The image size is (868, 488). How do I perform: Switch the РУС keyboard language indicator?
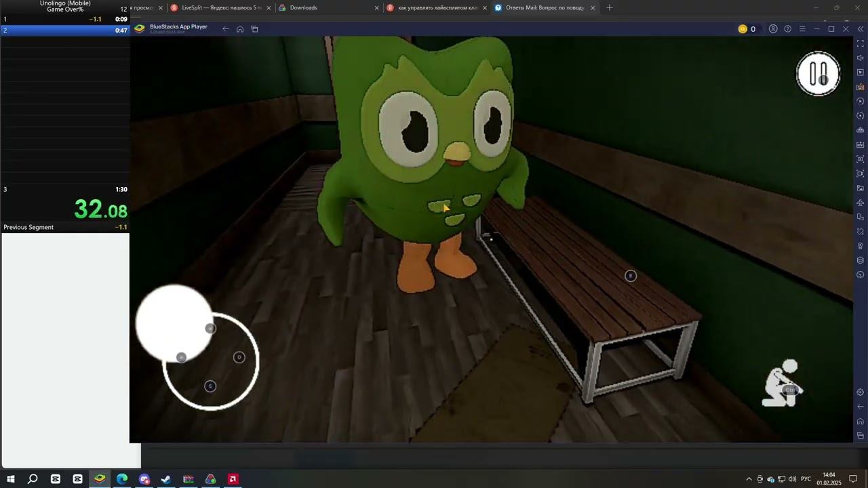coord(806,479)
